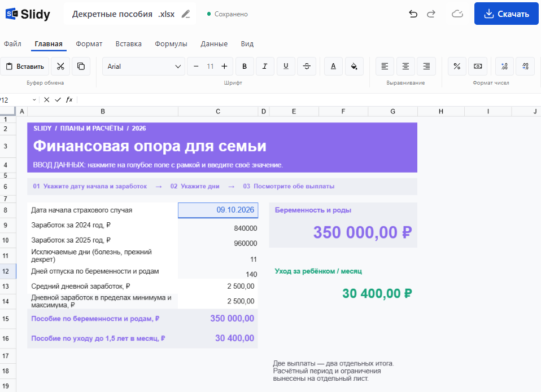Viewport: 541px width, 392px height.
Task: Undo the last action
Action: pos(413,14)
